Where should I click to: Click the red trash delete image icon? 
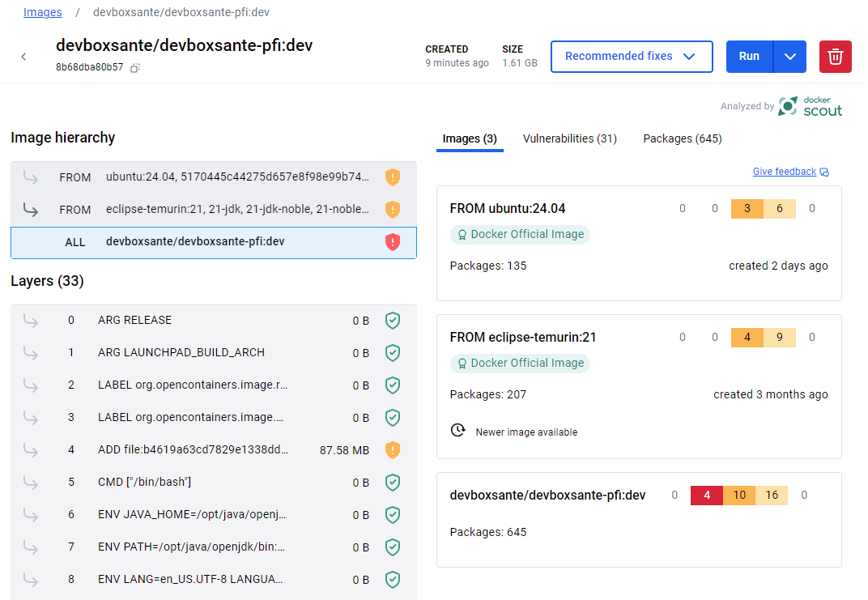[x=835, y=57]
